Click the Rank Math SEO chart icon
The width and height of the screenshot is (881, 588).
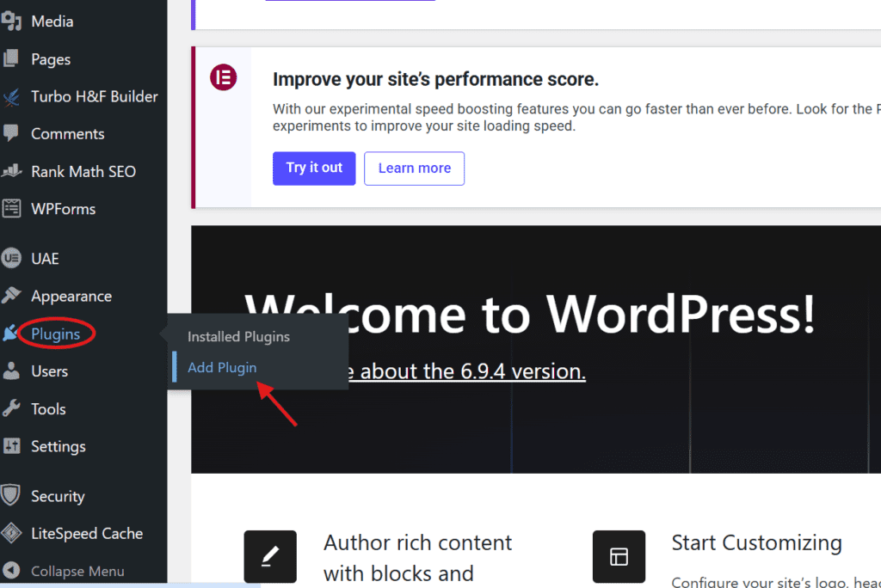point(11,171)
